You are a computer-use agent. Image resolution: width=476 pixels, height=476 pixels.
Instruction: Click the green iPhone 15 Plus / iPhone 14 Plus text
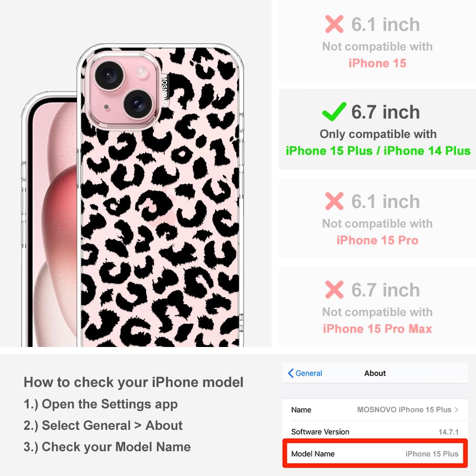pyautogui.click(x=378, y=151)
